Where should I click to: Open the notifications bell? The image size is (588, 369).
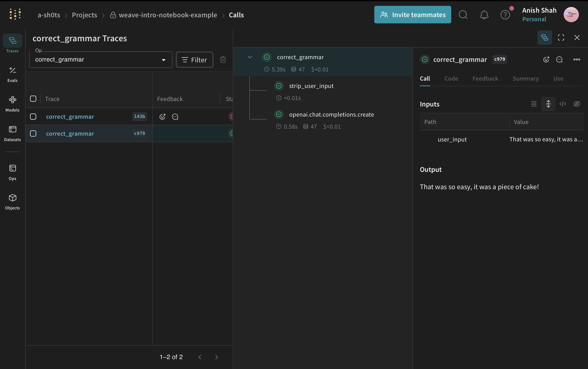(x=484, y=15)
